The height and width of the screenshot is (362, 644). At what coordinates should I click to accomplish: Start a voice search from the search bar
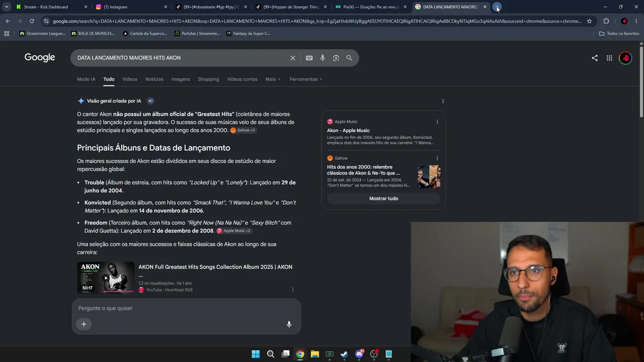(323, 58)
